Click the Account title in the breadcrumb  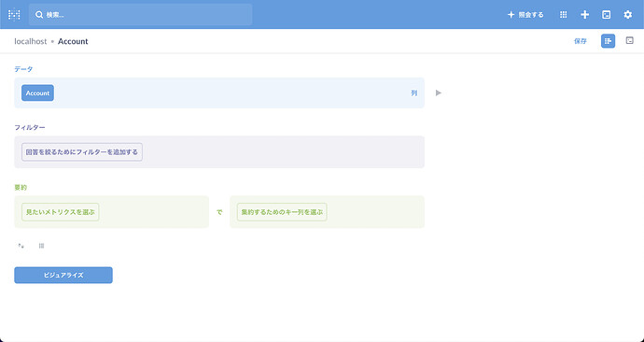point(73,41)
